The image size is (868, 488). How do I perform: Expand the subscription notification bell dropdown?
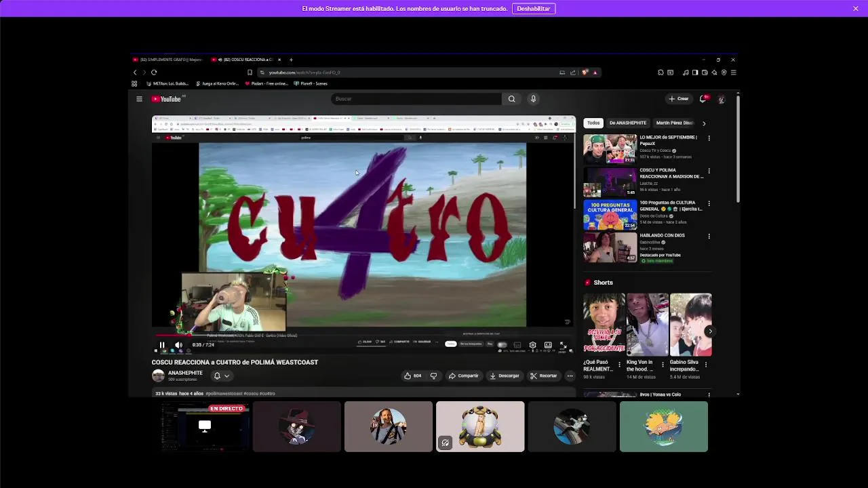click(222, 376)
